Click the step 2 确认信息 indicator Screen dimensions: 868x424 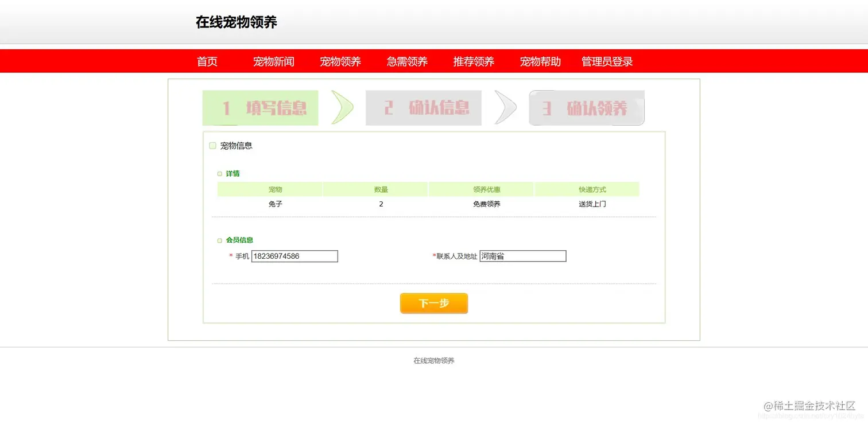[423, 108]
